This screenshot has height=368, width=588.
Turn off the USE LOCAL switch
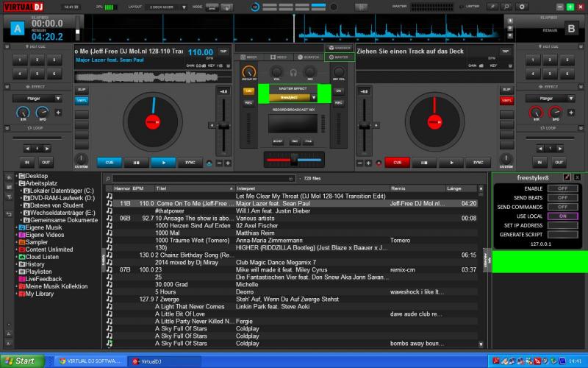pos(562,216)
